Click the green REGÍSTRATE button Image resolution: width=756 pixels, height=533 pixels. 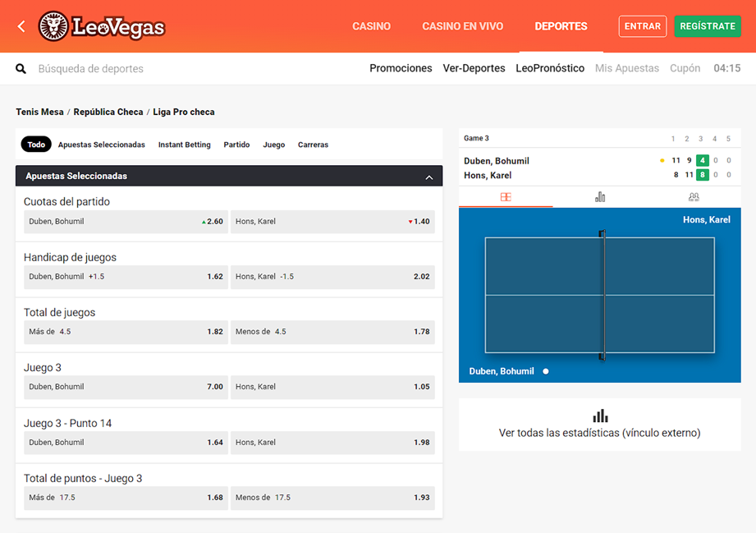click(x=707, y=26)
